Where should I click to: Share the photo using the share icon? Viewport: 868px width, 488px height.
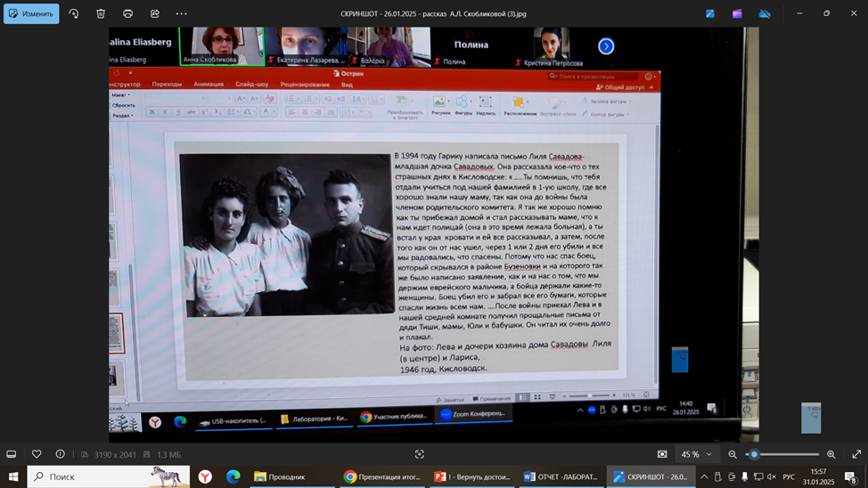(x=155, y=13)
